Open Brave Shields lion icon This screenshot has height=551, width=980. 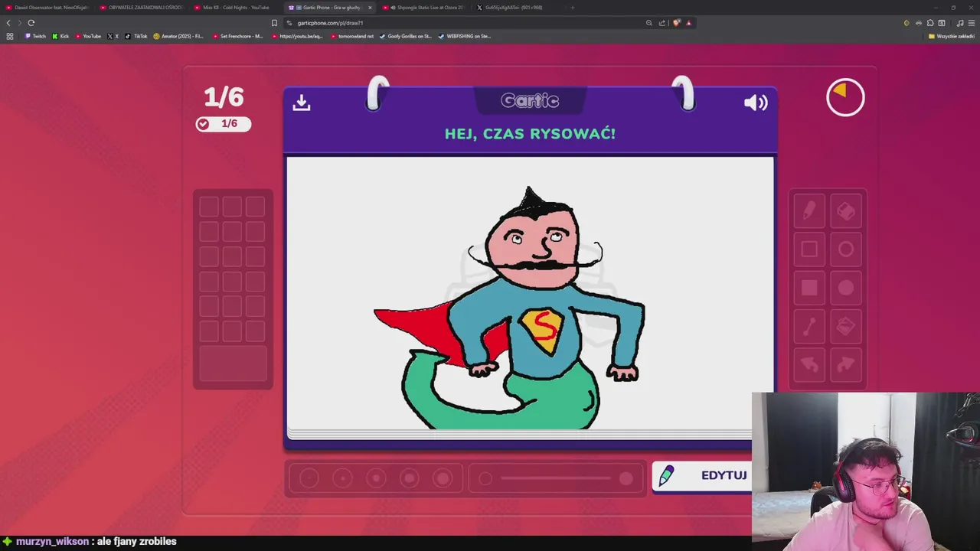coord(676,23)
